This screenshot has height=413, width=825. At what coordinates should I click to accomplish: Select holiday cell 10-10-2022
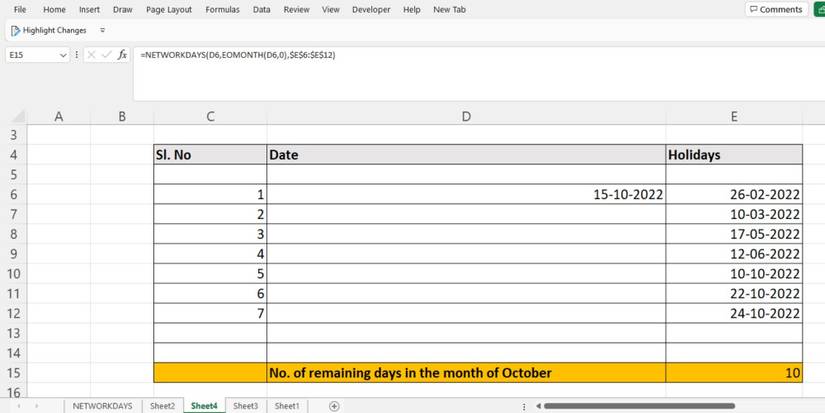click(x=734, y=274)
